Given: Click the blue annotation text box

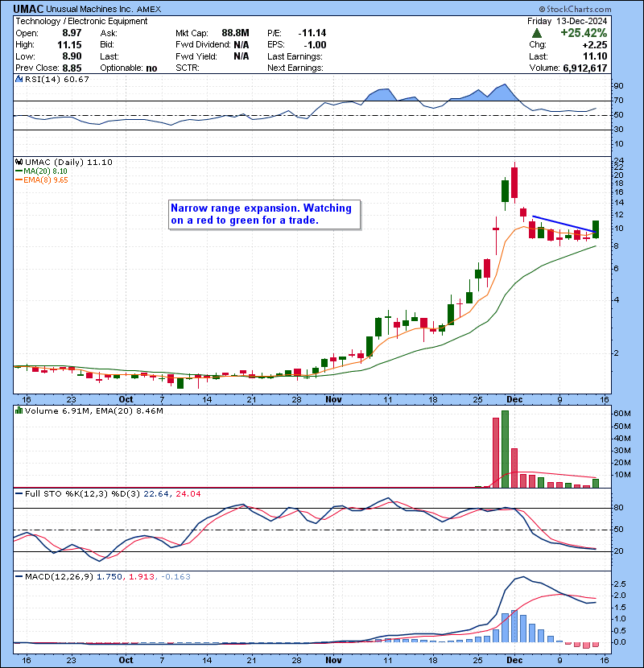Looking at the screenshot, I should pos(263,214).
